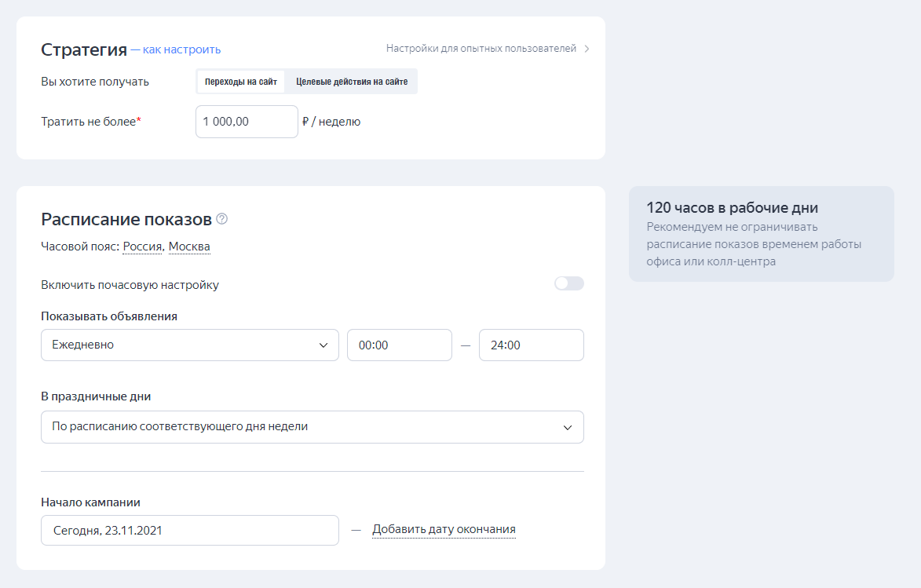Click the weekly budget field 1 000,00
Viewport: 921px width, 588px height.
pyautogui.click(x=247, y=122)
